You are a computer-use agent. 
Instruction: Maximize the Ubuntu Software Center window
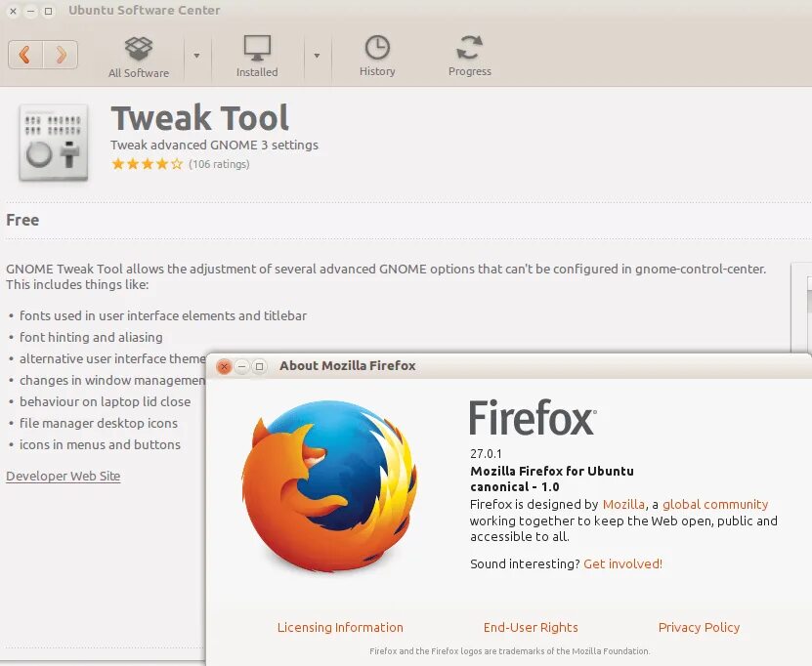48,11
